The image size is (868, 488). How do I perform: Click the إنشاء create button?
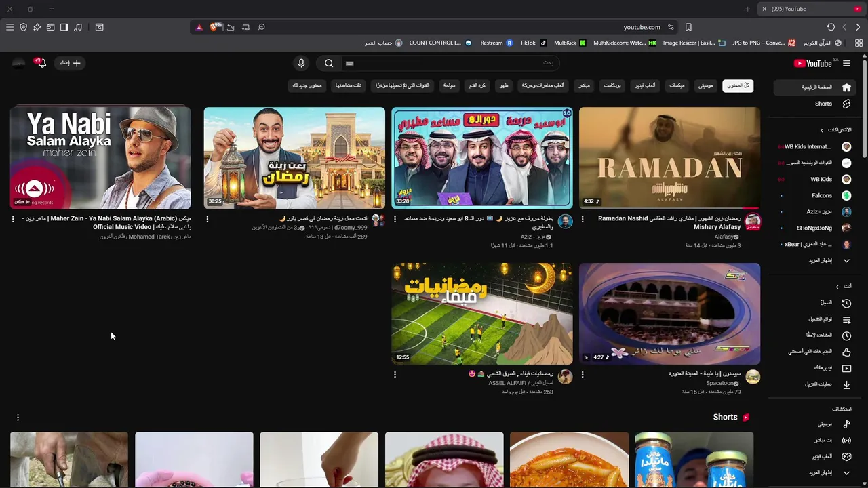70,63
